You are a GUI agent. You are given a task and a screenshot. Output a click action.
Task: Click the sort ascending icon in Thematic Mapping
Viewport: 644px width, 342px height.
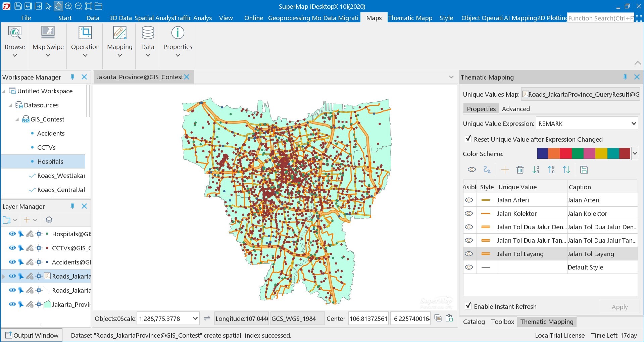536,170
